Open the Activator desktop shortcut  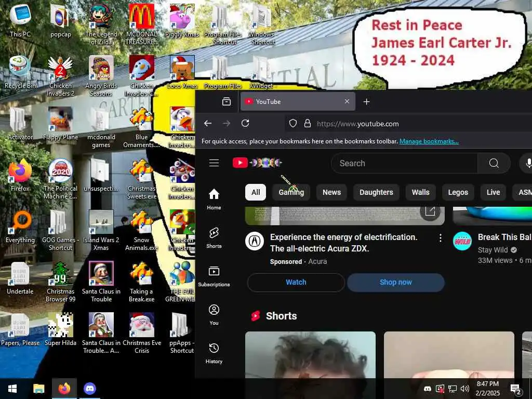point(20,124)
